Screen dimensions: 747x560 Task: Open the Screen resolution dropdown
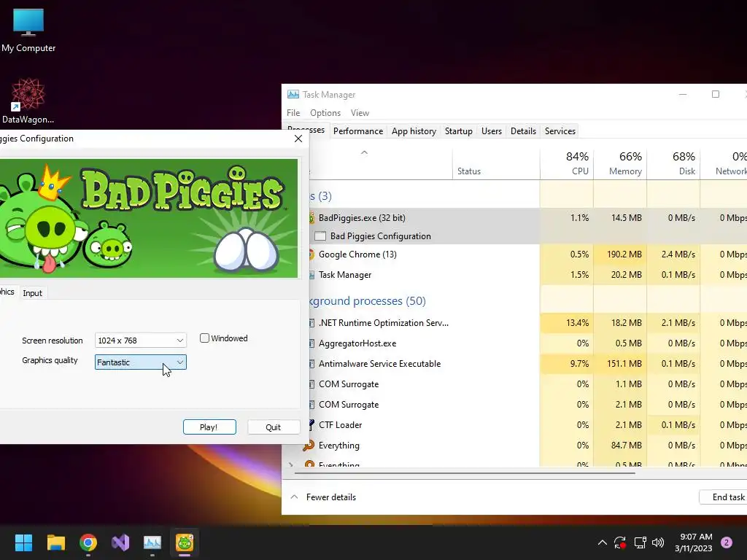[141, 341]
